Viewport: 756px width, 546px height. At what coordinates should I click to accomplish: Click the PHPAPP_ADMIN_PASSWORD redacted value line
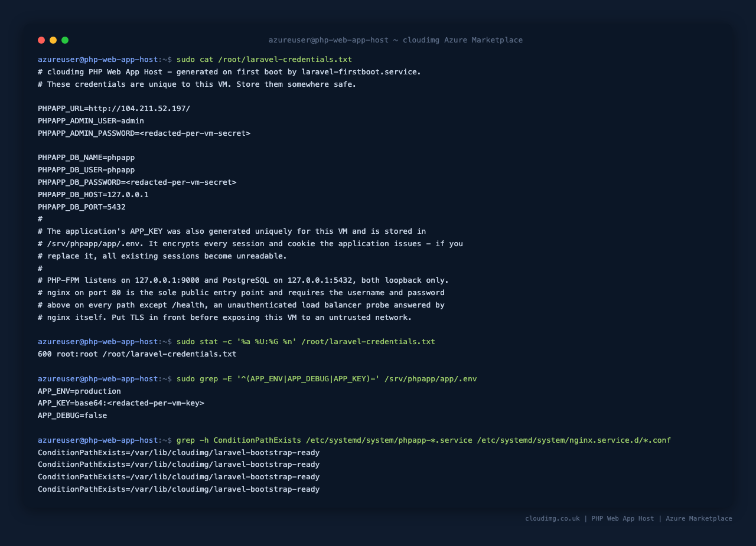pos(144,133)
